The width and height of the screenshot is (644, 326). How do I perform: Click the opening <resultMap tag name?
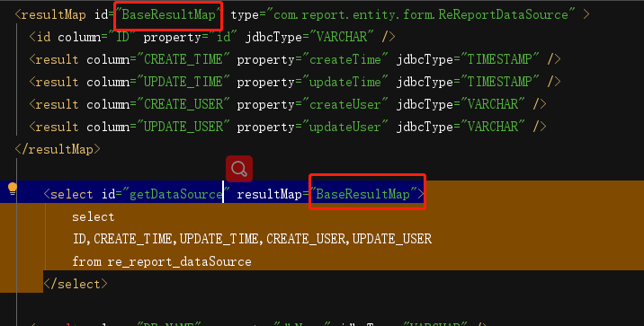point(53,15)
